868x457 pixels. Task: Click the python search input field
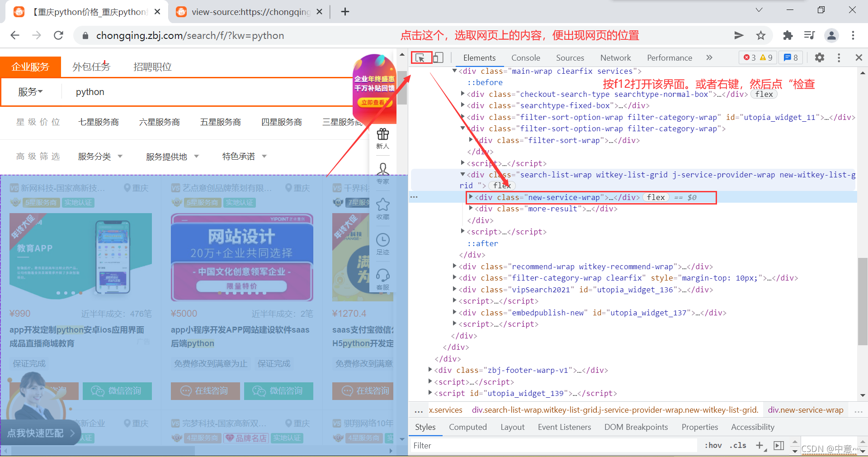(208, 92)
